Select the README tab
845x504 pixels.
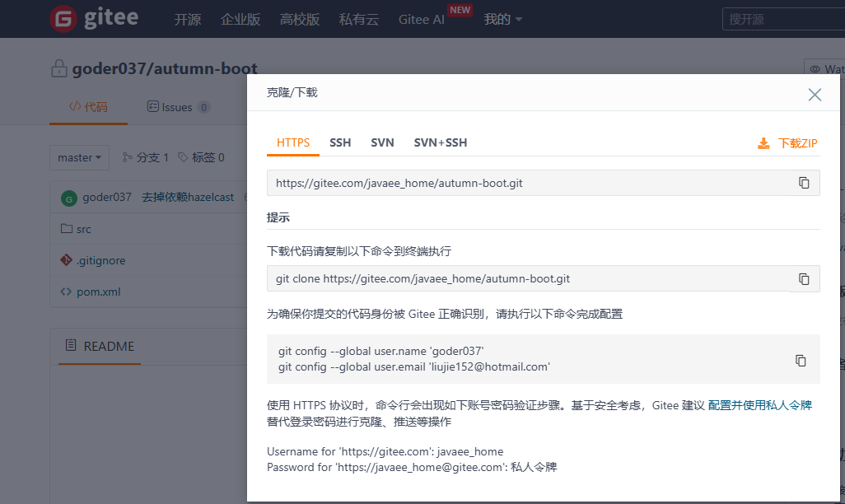pyautogui.click(x=100, y=346)
